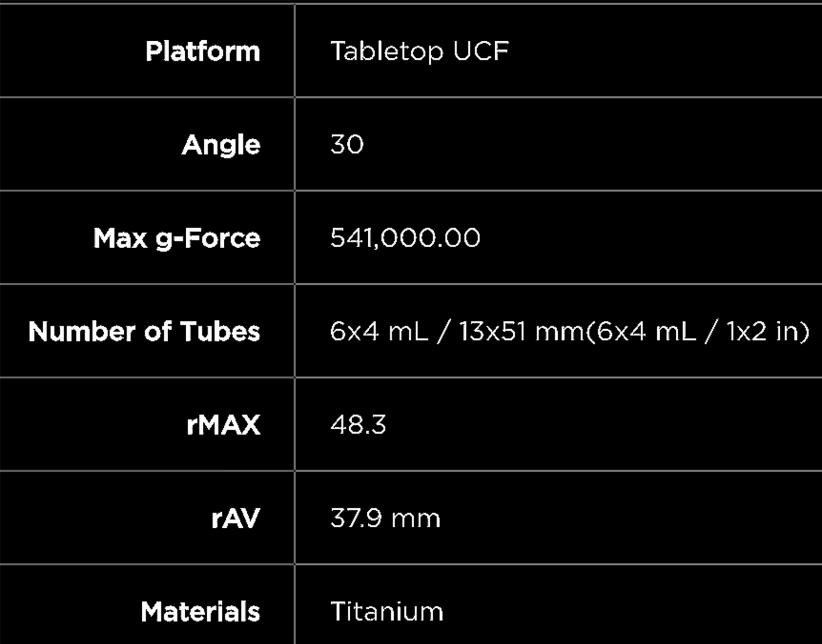This screenshot has height=644, width=822.
Task: Select the 37.9 mm rAV value
Action: [x=385, y=518]
